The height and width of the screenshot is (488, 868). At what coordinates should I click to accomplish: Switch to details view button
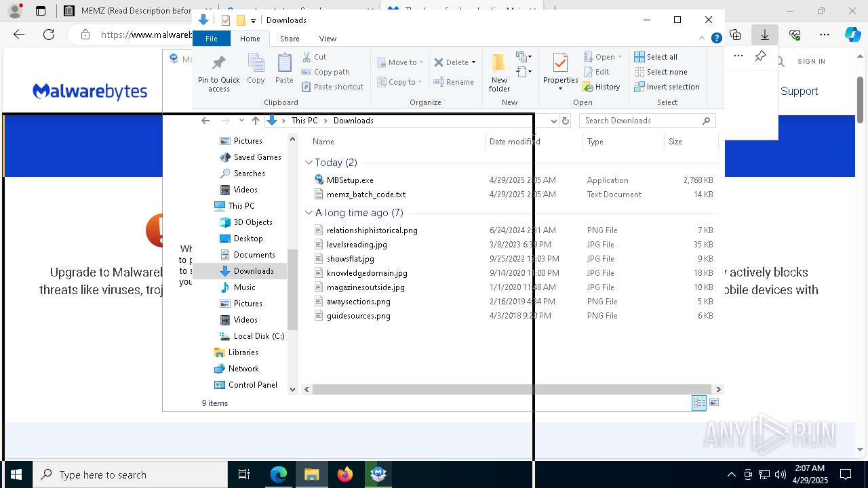(x=699, y=403)
